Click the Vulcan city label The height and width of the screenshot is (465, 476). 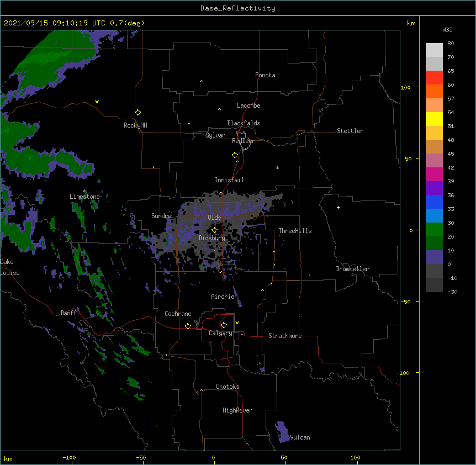coord(300,437)
